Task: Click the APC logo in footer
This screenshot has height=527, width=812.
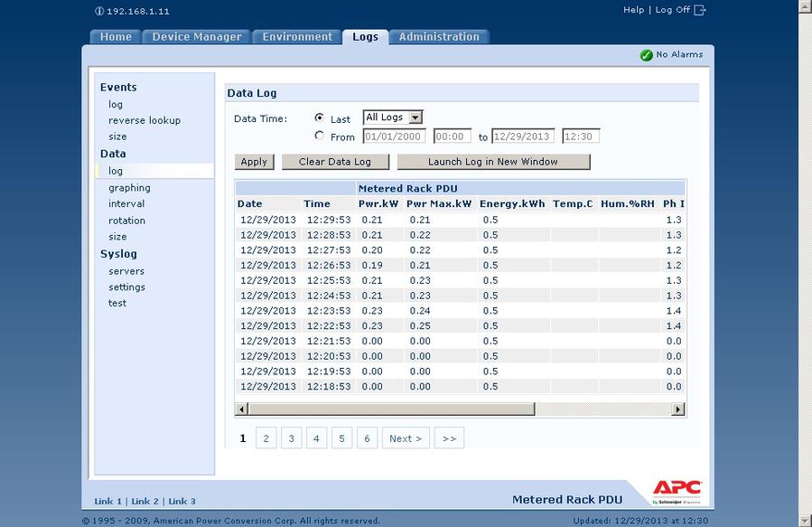Action: 677,492
